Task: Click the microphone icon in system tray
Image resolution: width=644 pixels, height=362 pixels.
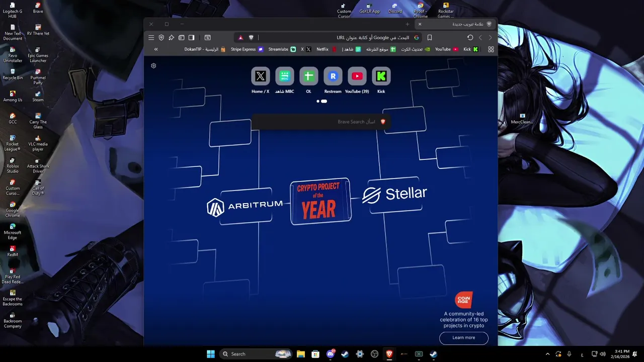Action: pos(569,354)
